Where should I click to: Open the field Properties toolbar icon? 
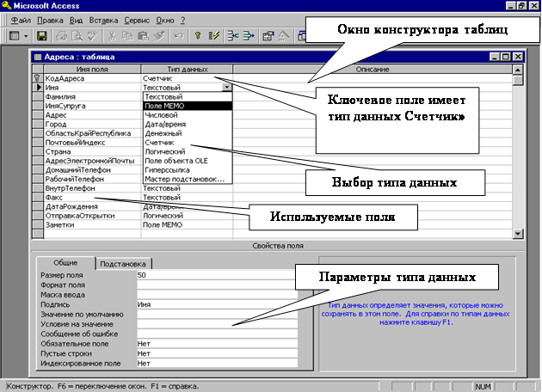[268, 36]
